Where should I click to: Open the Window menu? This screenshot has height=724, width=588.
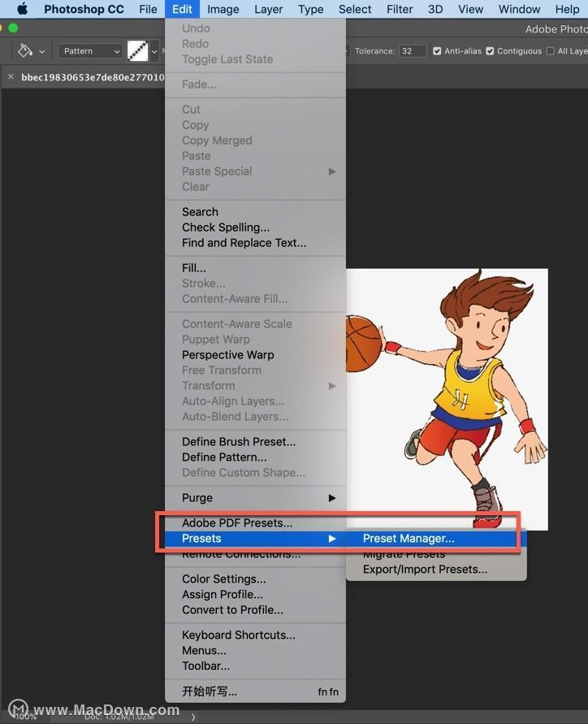[x=519, y=9]
